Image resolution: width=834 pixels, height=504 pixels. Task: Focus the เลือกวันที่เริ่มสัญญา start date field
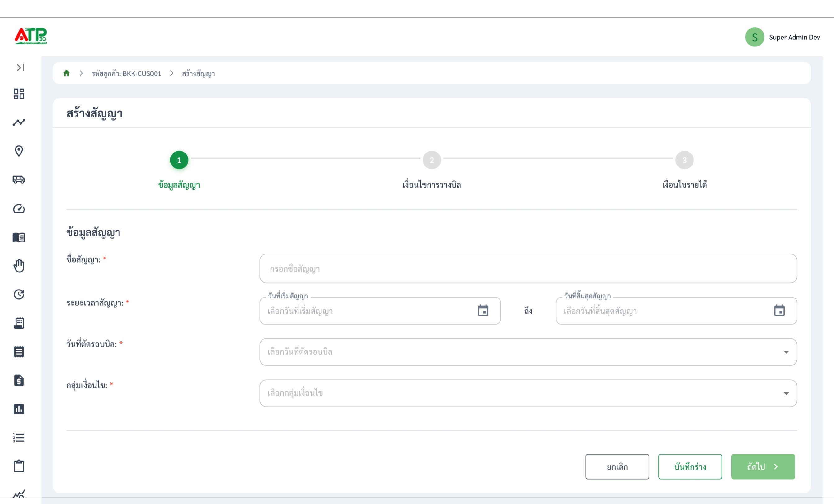(380, 311)
